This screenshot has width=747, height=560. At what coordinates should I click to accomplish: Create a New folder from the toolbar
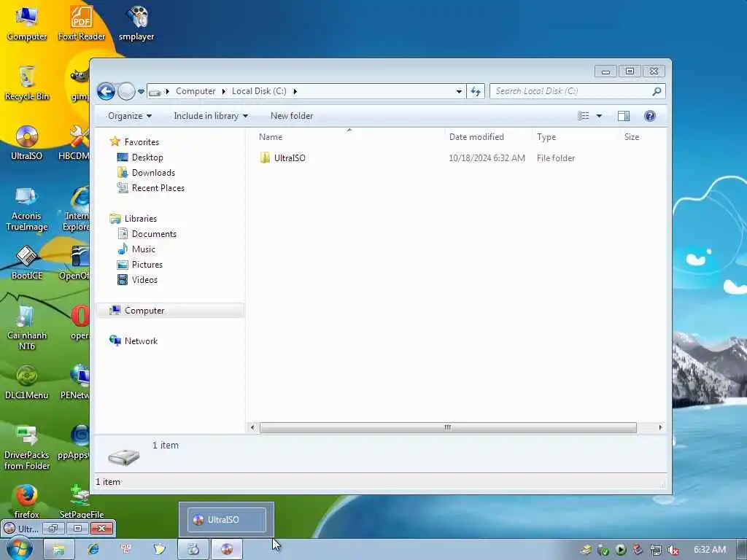pyautogui.click(x=292, y=116)
